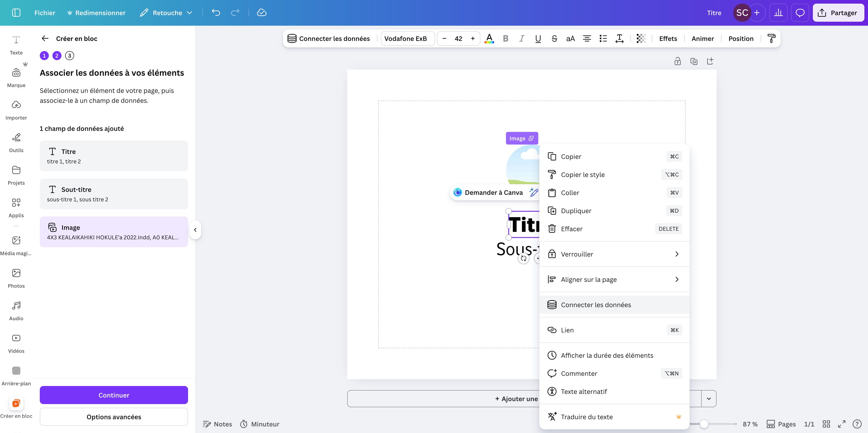Open the comments speech bubble icon
This screenshot has width=868, height=433.
(800, 13)
